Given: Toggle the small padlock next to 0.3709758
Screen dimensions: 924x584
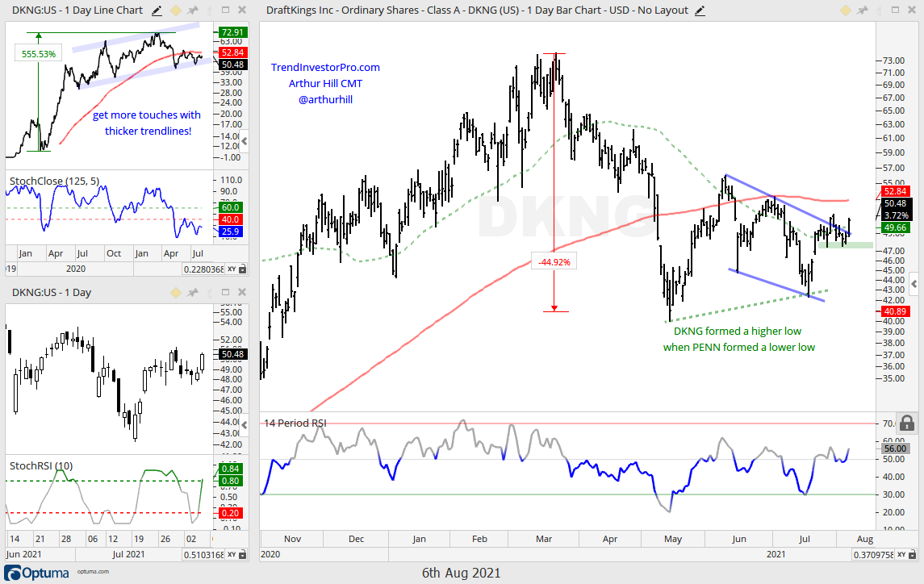Looking at the screenshot, I should (x=913, y=554).
